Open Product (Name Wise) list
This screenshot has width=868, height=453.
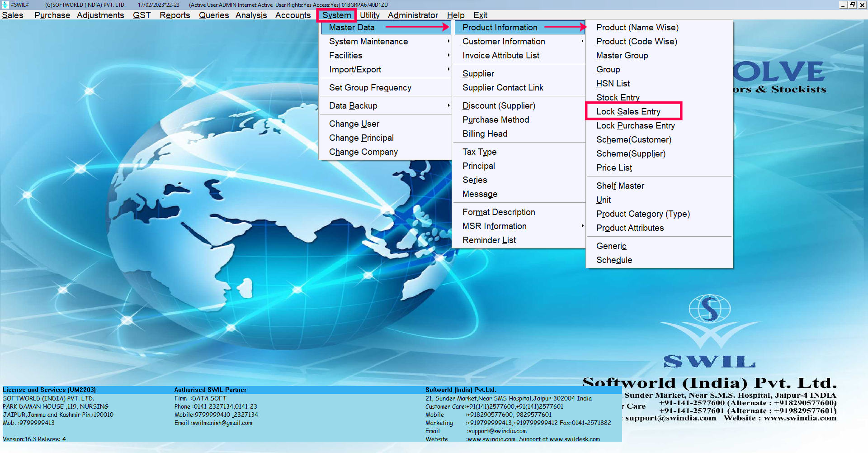click(659, 27)
